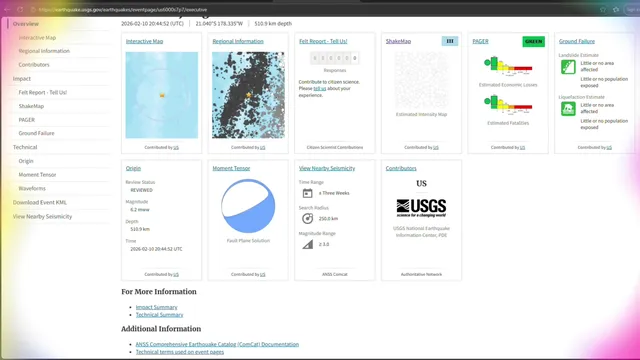Viewport: 640px width, 360px height.
Task: Click Download Event KML in sidebar
Action: (x=40, y=202)
